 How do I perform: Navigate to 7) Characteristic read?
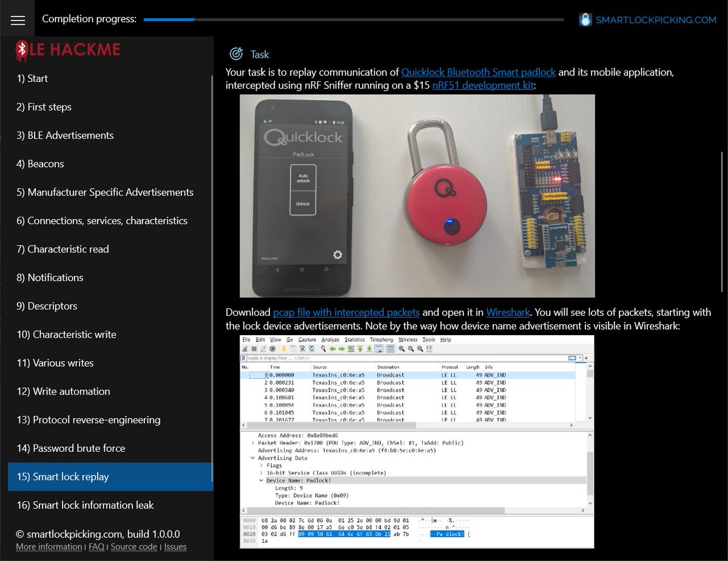(x=110, y=249)
